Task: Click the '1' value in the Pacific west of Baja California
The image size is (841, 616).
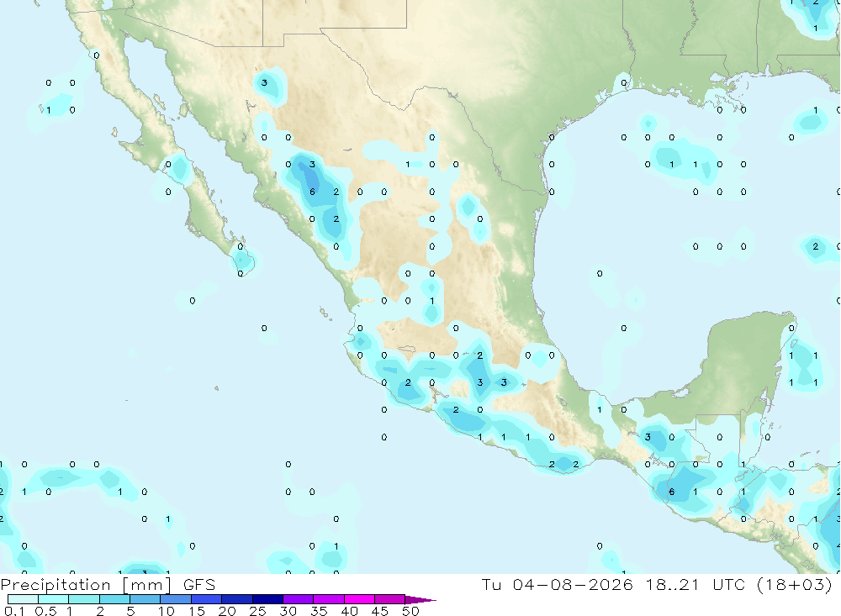Action: 49,110
